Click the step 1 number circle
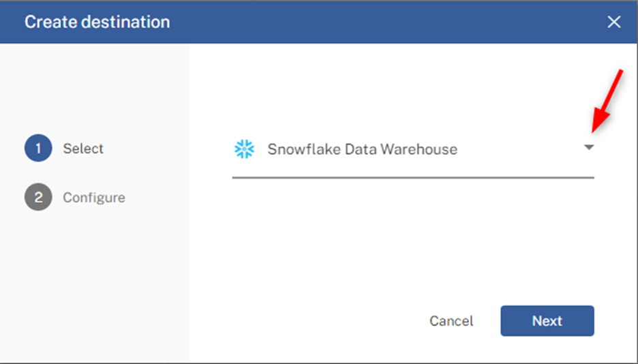The width and height of the screenshot is (638, 364). point(38,148)
